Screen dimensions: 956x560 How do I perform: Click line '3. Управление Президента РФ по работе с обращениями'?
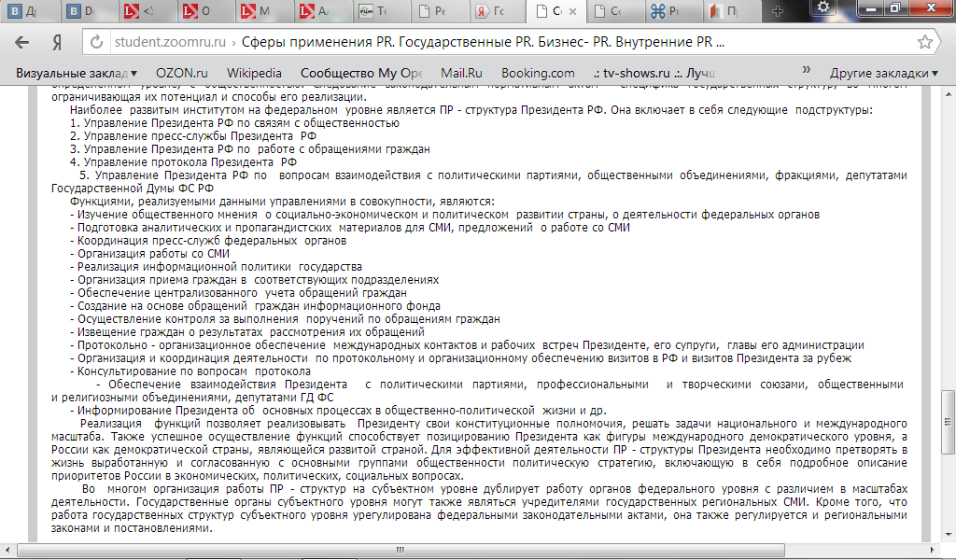[x=250, y=149]
